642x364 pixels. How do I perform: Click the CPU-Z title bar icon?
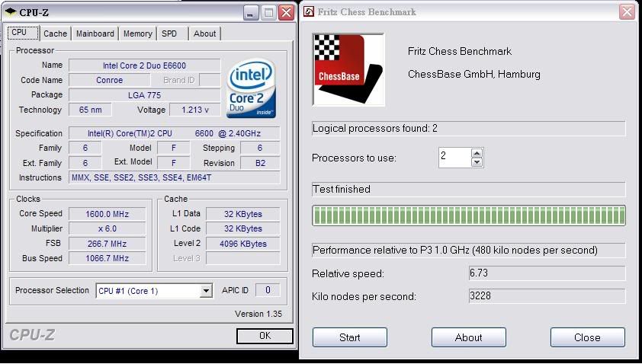[11, 12]
